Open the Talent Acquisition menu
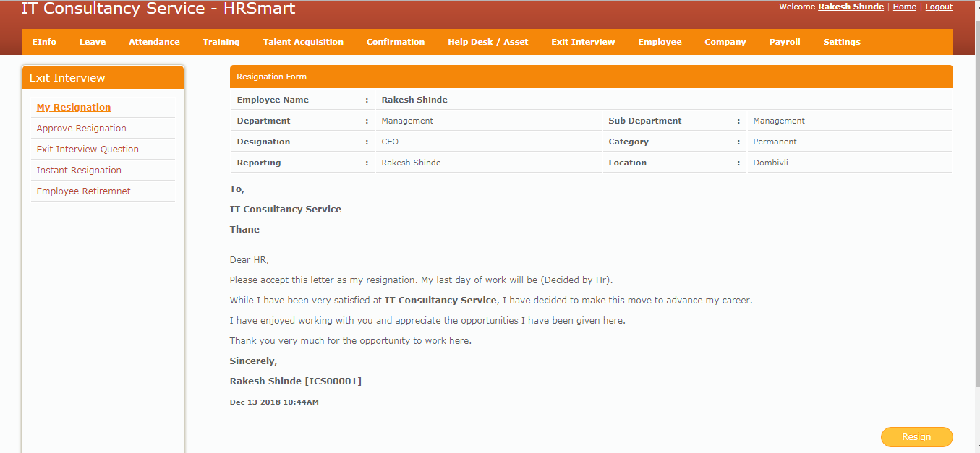 click(303, 42)
